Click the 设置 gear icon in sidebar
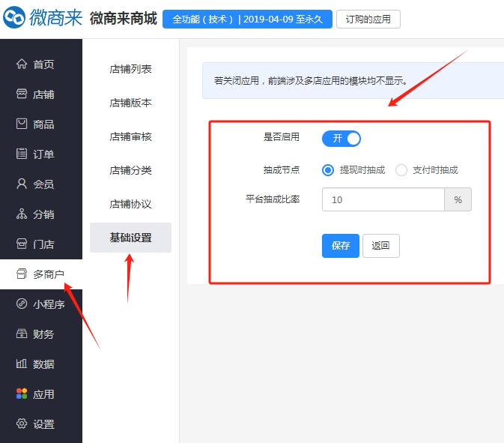Viewport: 504px width, 443px height. point(22,424)
